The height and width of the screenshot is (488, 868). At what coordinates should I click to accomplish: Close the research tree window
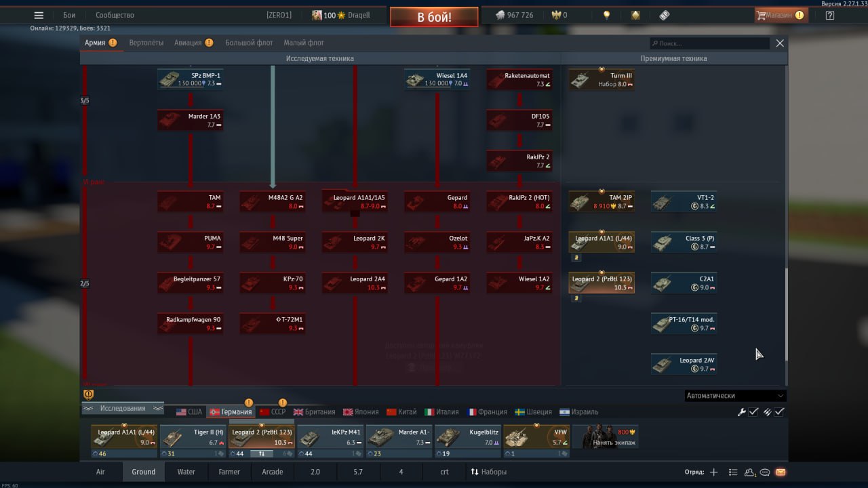[x=780, y=43]
